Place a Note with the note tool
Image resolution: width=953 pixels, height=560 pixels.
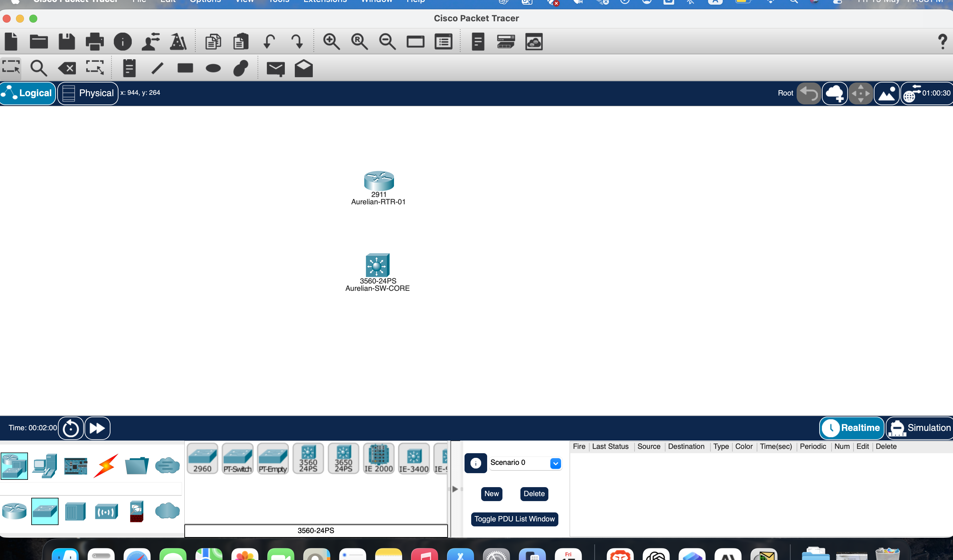pos(129,68)
